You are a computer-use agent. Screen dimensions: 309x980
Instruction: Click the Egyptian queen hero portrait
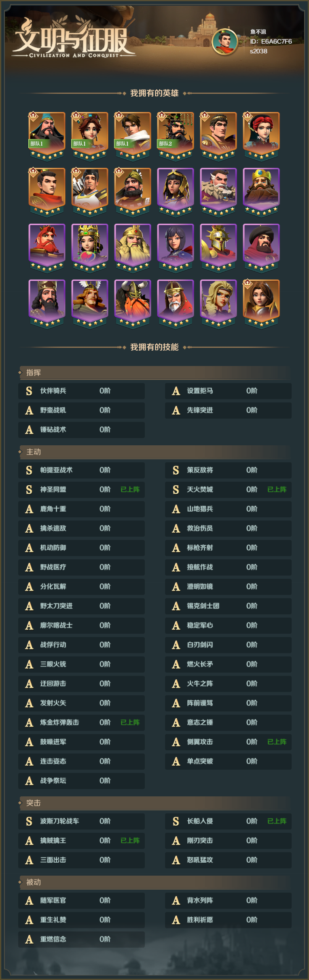pos(176,192)
